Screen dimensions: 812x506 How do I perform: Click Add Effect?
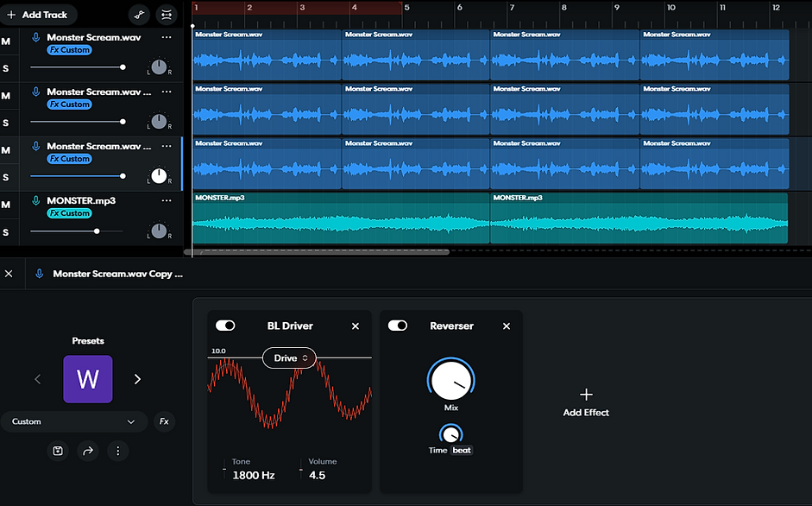coord(586,402)
